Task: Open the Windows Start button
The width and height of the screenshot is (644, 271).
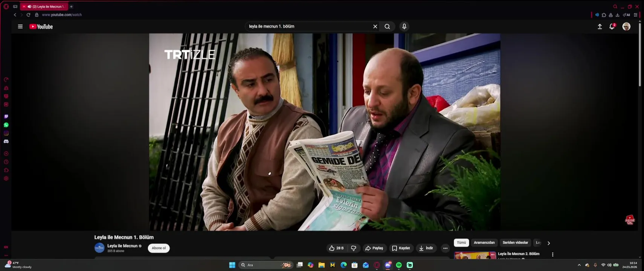Action: pos(232,265)
